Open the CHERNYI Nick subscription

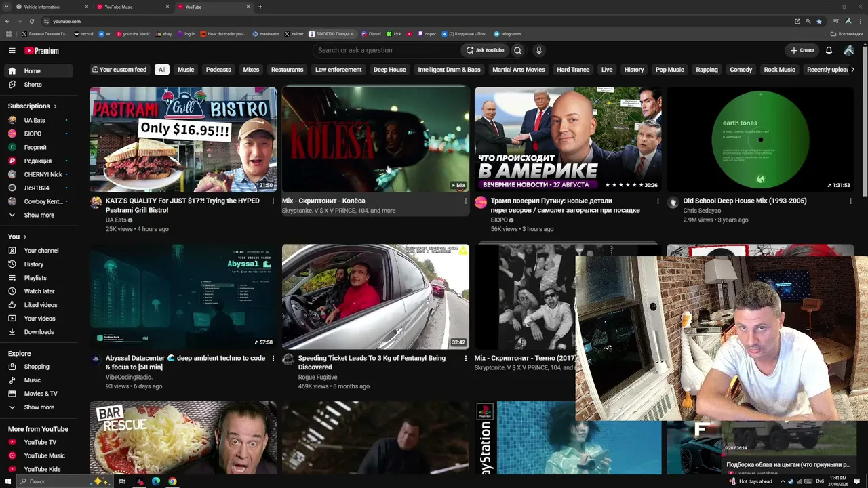pyautogui.click(x=37, y=174)
